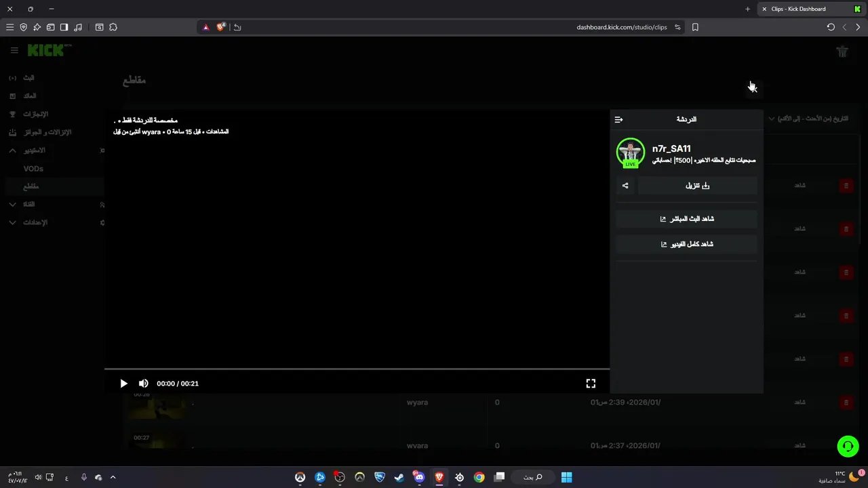This screenshot has height=488, width=868.
Task: Open Brave Shields lion icon
Action: tap(220, 27)
